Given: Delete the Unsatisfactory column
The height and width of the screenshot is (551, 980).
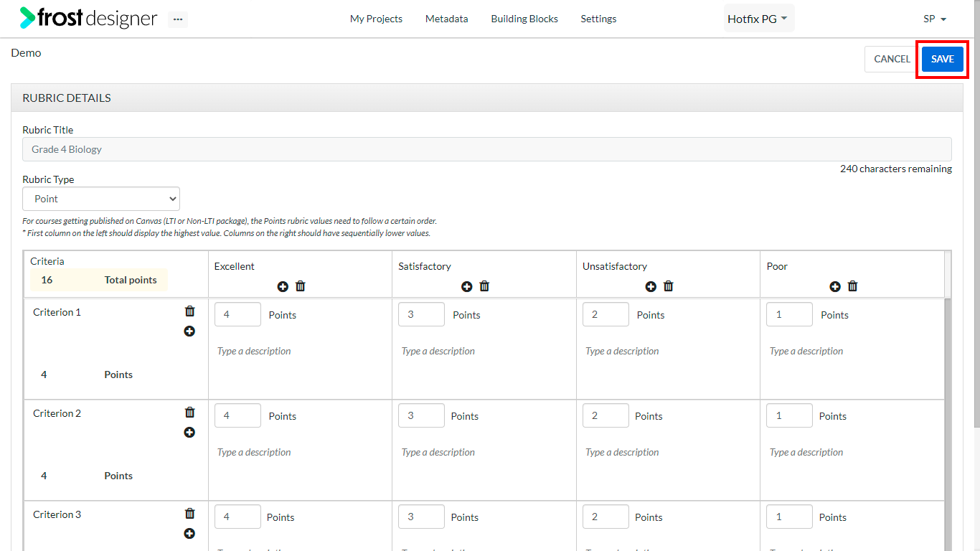Looking at the screenshot, I should 669,286.
